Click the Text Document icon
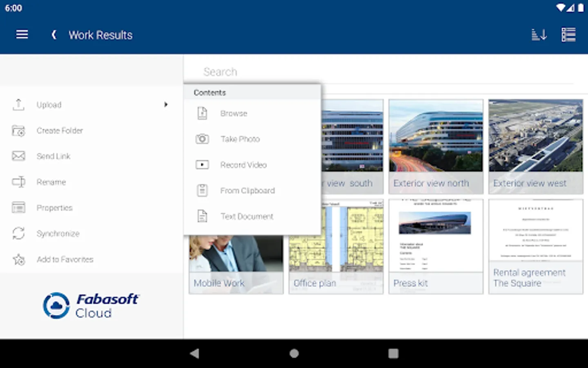This screenshot has height=368, width=588. pos(202,216)
